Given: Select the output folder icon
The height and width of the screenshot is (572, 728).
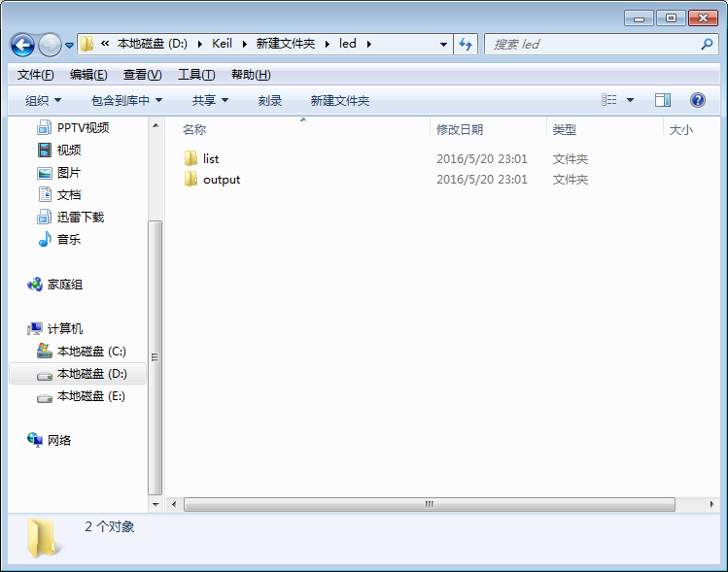Looking at the screenshot, I should pos(191,179).
